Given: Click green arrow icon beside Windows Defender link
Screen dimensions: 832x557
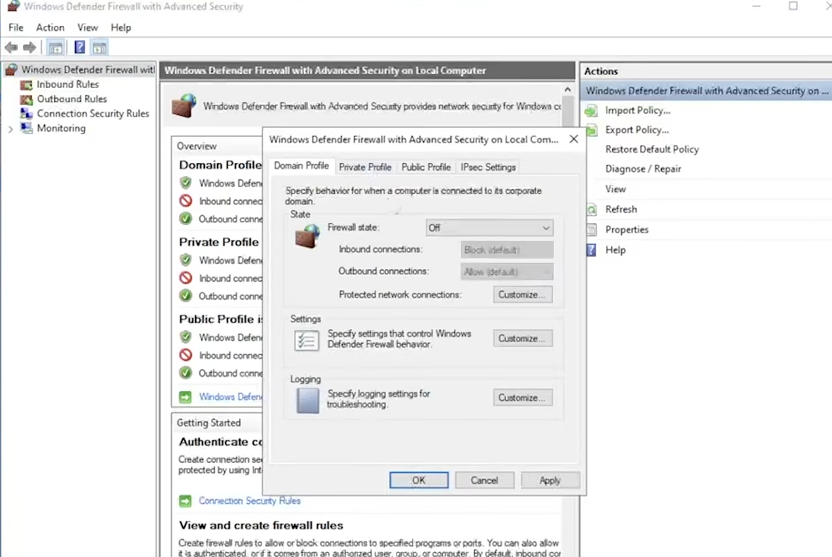Looking at the screenshot, I should [x=185, y=397].
